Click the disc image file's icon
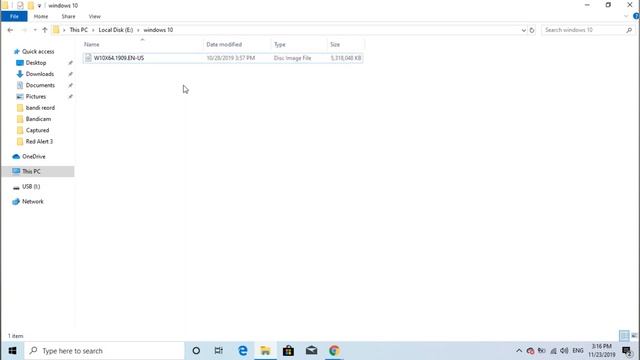 pos(88,58)
